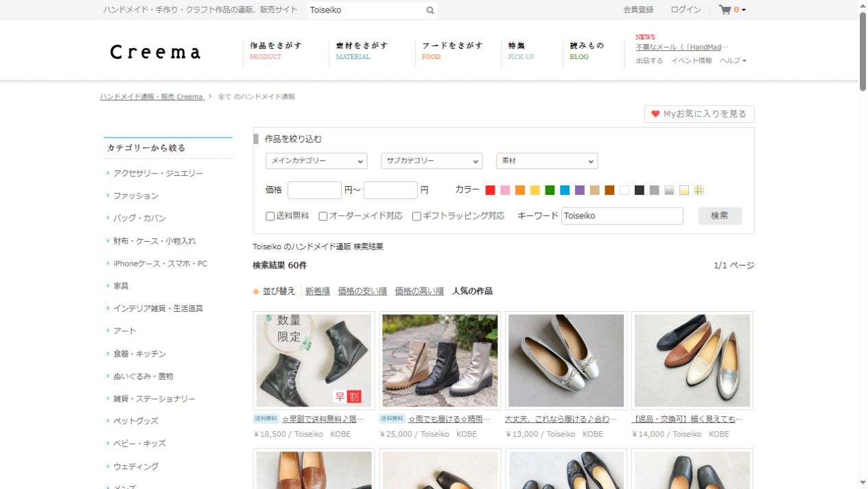Open ヘルプ dropdown
The width and height of the screenshot is (868, 489).
click(733, 60)
